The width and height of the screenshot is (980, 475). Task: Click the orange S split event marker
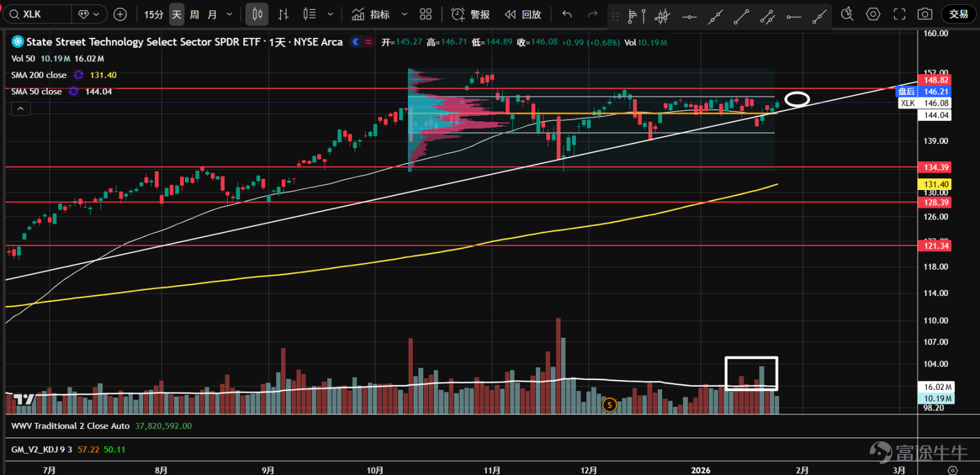(609, 405)
